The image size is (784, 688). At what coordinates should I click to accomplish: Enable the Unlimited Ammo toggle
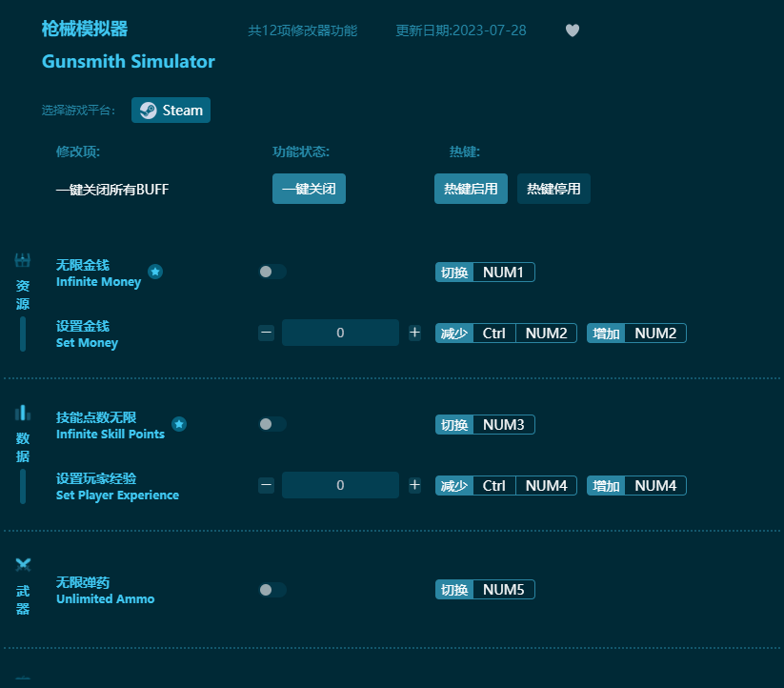271,589
